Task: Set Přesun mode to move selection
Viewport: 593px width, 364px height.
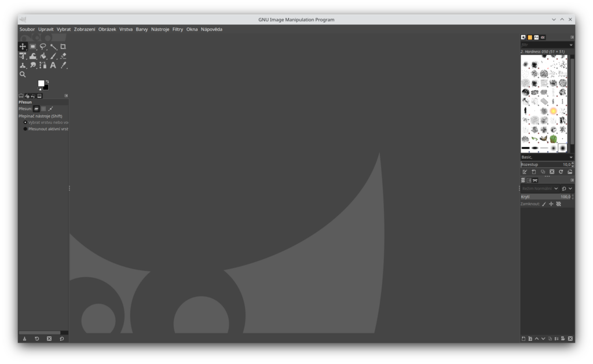Action: click(x=43, y=109)
